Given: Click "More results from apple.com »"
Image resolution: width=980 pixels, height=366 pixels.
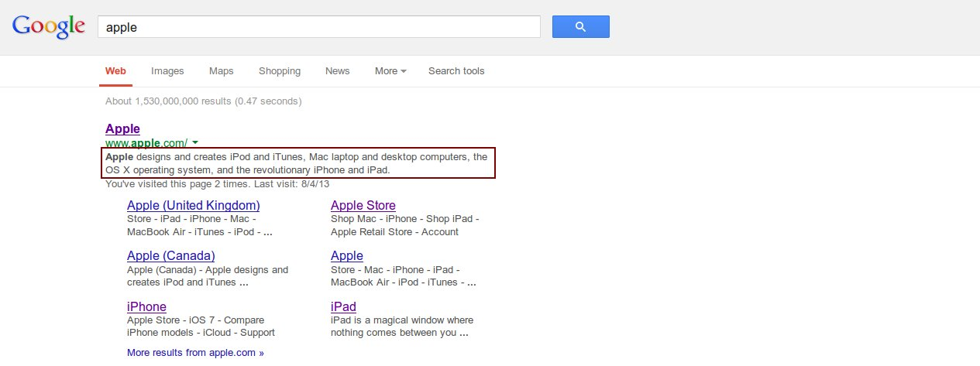Looking at the screenshot, I should point(195,353).
